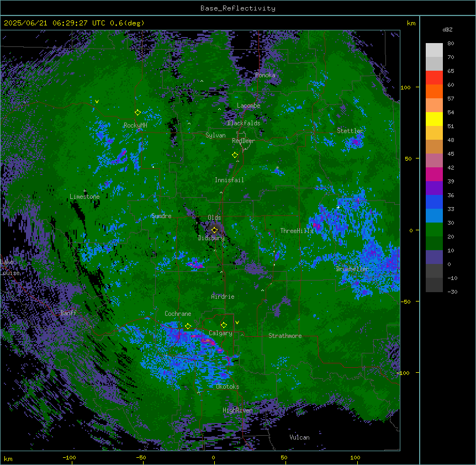Click the red 60-65 dBZ legend swatch

pyautogui.click(x=434, y=78)
